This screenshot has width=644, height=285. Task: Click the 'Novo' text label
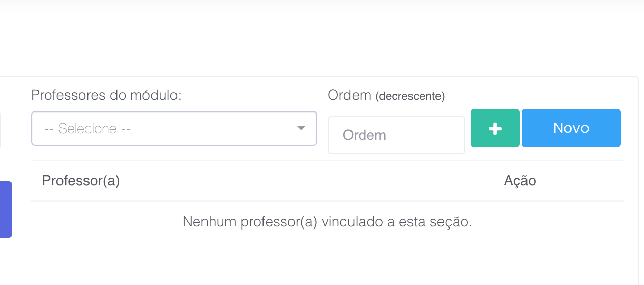[x=571, y=128]
